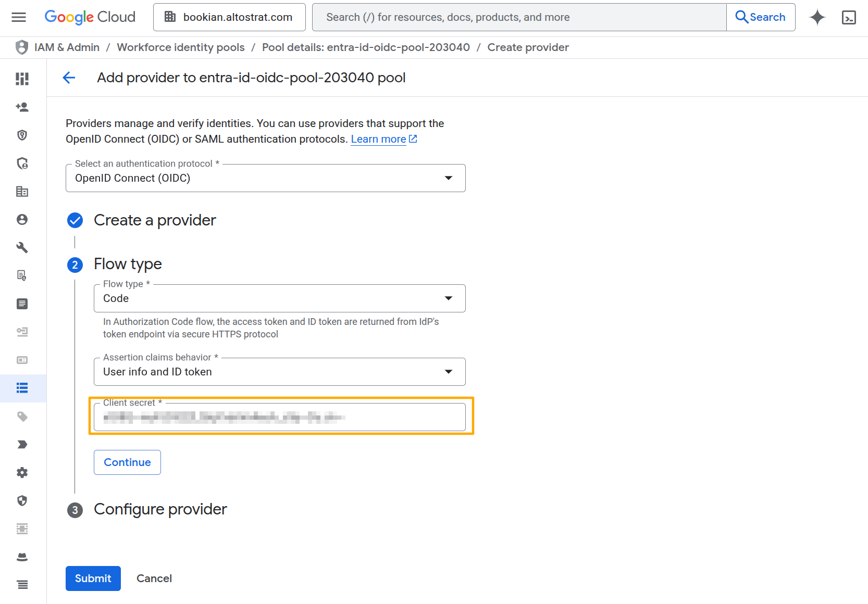Open the navigation hamburger menu
Screen dimensions: 868x604
pyautogui.click(x=18, y=17)
